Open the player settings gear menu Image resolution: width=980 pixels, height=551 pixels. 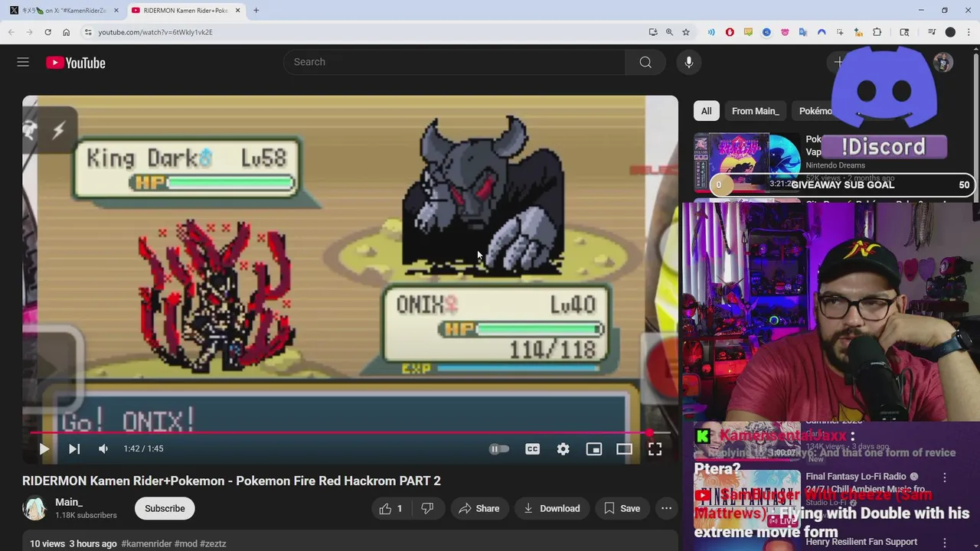[x=563, y=449]
